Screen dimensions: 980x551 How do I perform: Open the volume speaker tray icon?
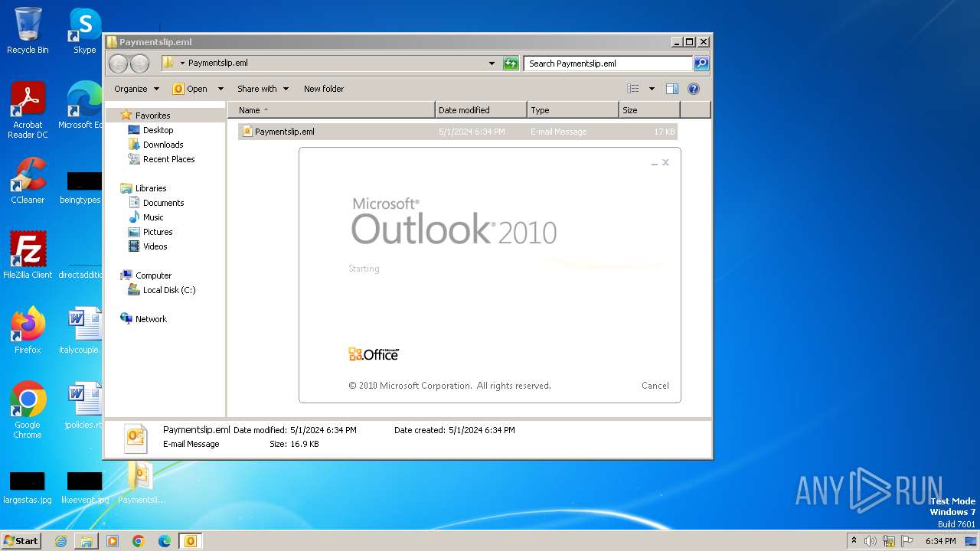(870, 541)
